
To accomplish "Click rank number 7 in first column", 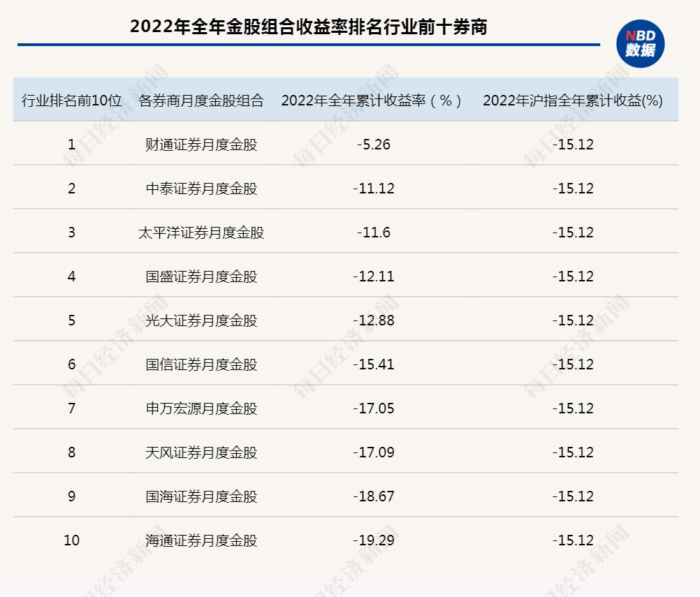I will (x=71, y=408).
